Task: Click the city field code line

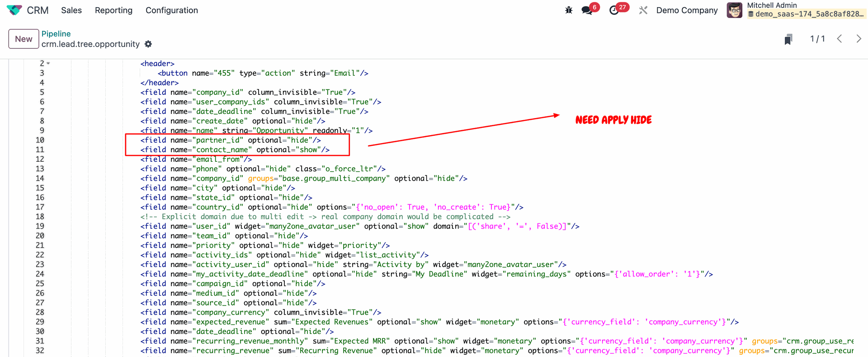Action: tap(218, 188)
